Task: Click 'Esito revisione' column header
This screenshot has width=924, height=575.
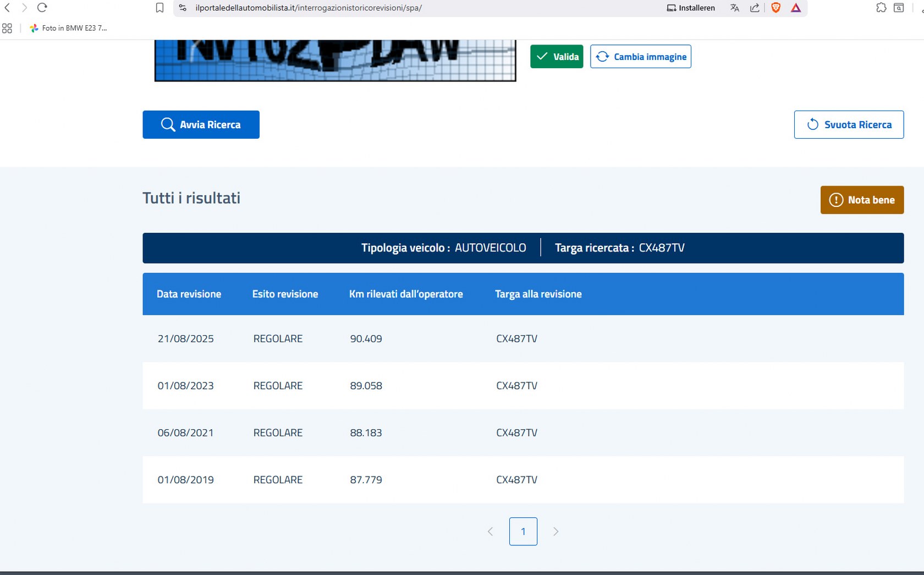Action: 285,294
